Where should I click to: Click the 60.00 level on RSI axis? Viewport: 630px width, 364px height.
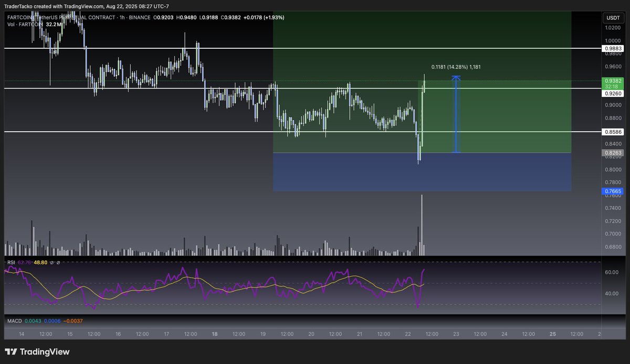tap(611, 273)
